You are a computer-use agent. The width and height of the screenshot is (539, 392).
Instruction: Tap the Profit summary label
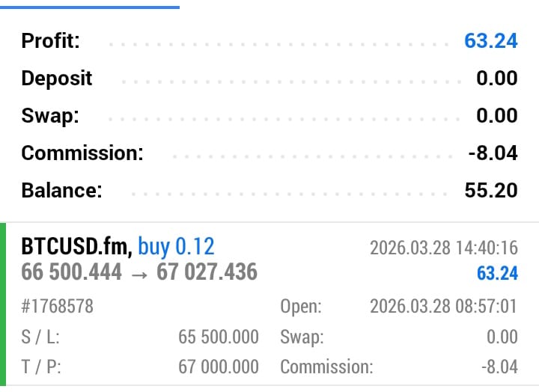tap(50, 40)
